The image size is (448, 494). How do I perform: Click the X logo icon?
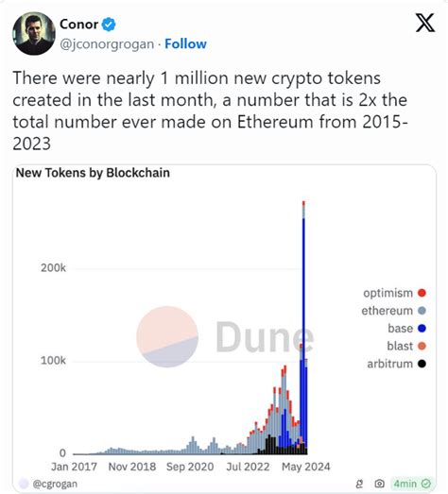[425, 23]
